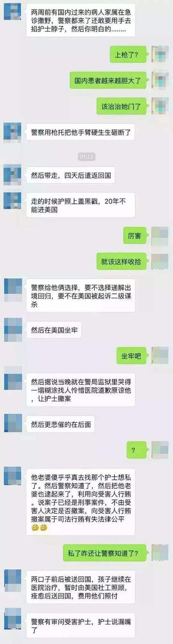Tap the '私了咋还让警察知道了?' message
The height and width of the screenshot is (644, 173).
click(x=105, y=553)
